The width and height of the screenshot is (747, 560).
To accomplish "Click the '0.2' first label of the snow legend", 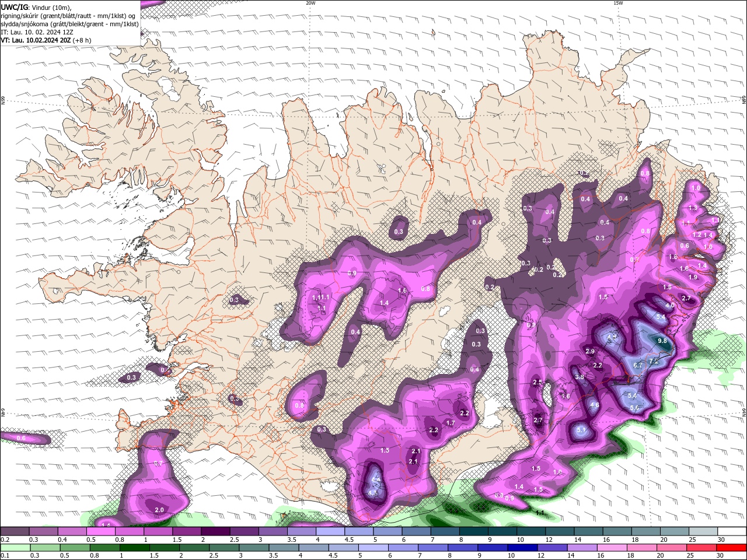I will 5,540.
